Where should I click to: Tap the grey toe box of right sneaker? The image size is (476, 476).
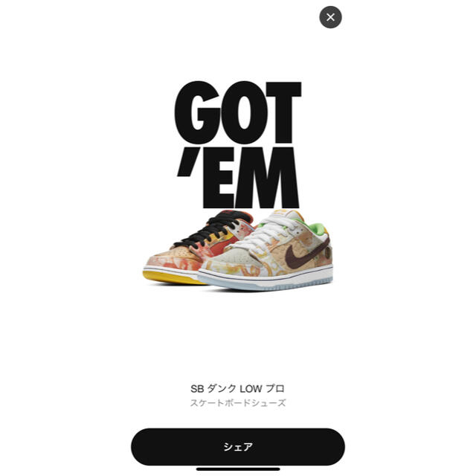(234, 258)
